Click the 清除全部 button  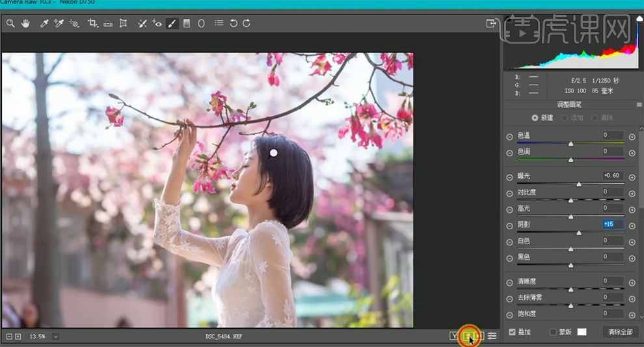pos(620,332)
